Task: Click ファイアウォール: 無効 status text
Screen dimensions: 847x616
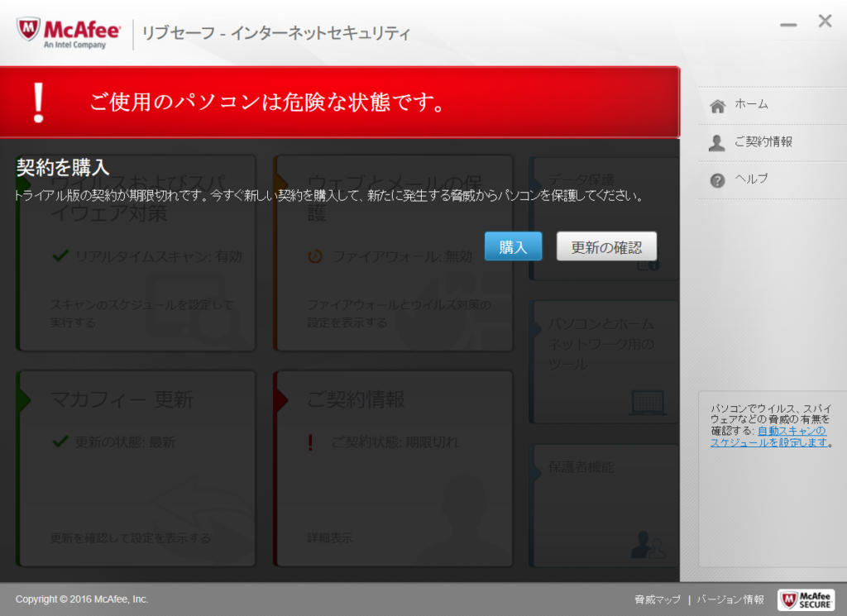Action: pos(403,256)
